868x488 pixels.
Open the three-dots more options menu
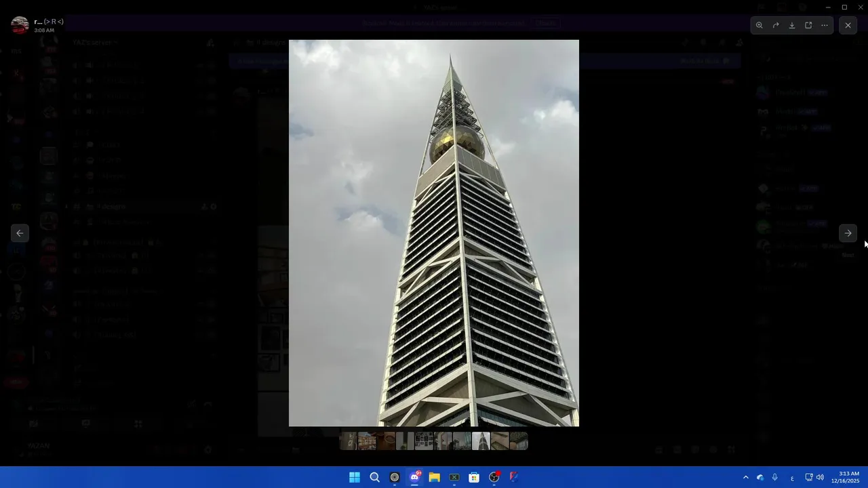(x=825, y=25)
